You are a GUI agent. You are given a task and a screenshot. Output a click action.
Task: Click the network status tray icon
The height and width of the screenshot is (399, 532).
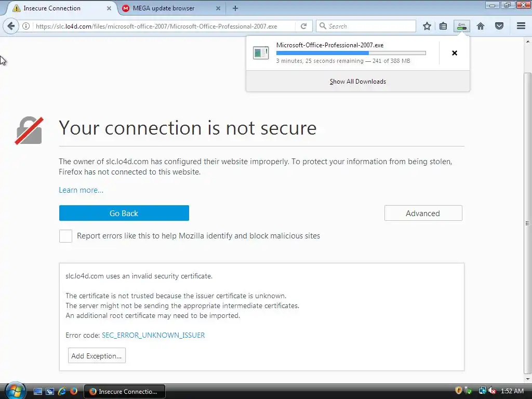(x=482, y=391)
